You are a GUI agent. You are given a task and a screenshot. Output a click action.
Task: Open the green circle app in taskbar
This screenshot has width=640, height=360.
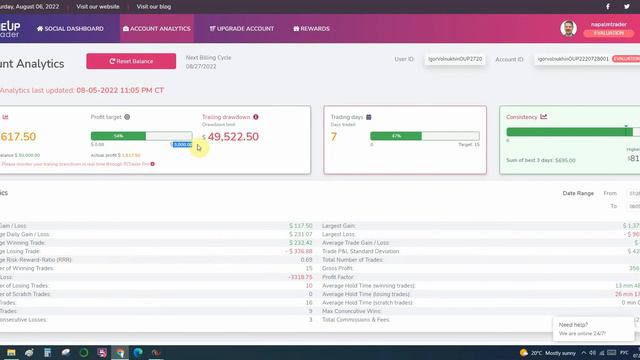pos(84,353)
